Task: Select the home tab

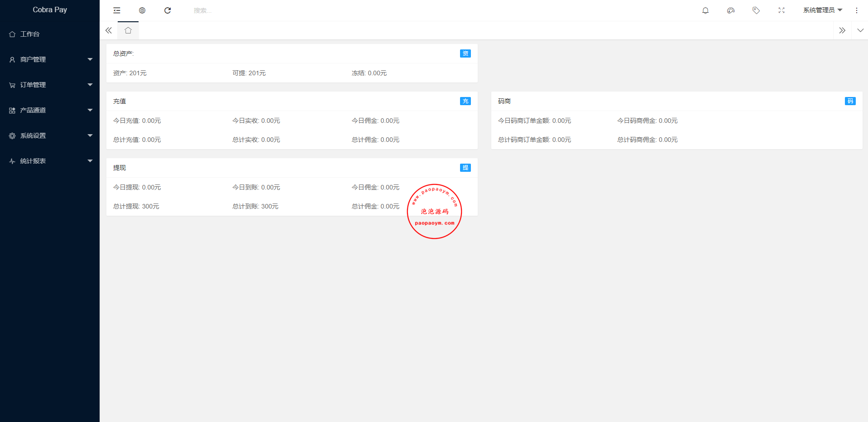Action: coord(128,30)
